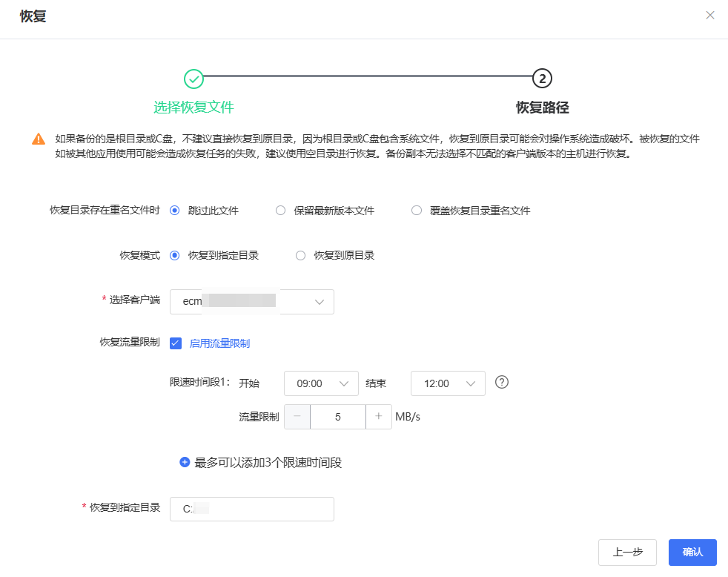Open the 选择客户端 dropdown
Screen dimensions: 728x577
coord(251,302)
